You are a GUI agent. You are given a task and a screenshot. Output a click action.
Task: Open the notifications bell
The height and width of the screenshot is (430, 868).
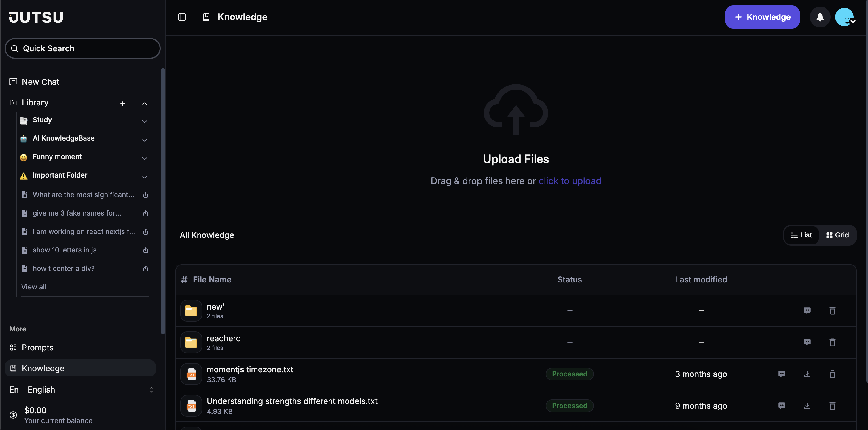820,17
